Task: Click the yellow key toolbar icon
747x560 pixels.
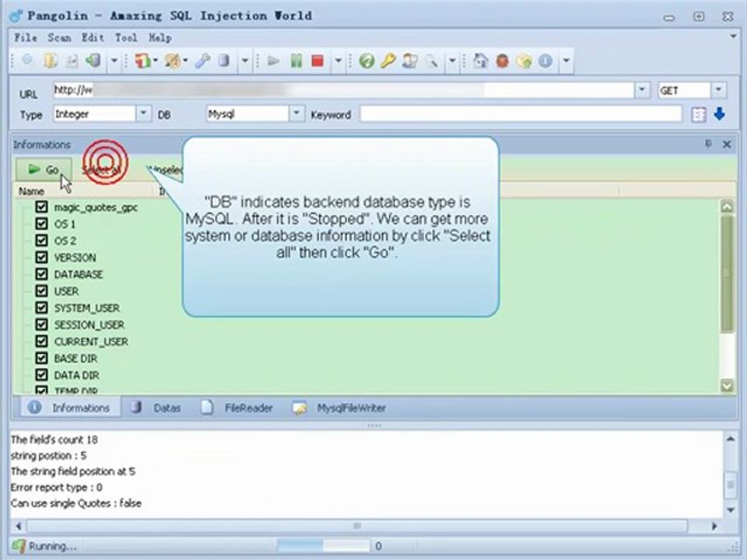Action: point(388,61)
